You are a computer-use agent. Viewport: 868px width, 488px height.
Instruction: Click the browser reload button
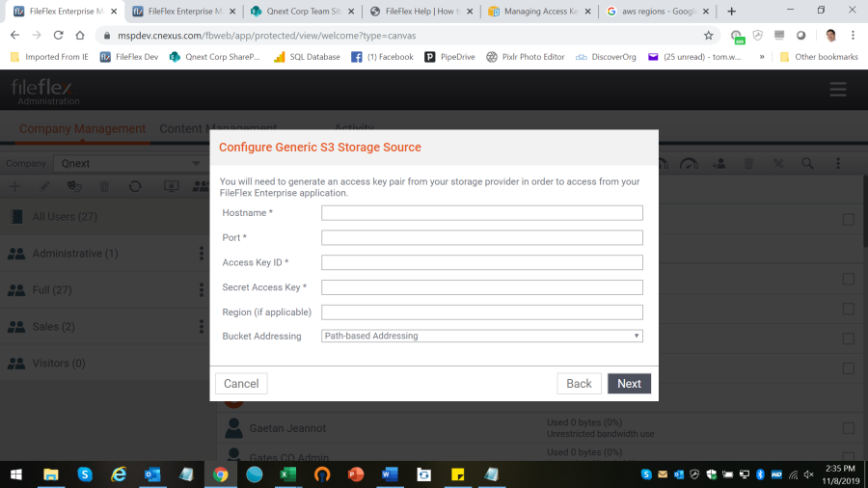click(x=58, y=36)
